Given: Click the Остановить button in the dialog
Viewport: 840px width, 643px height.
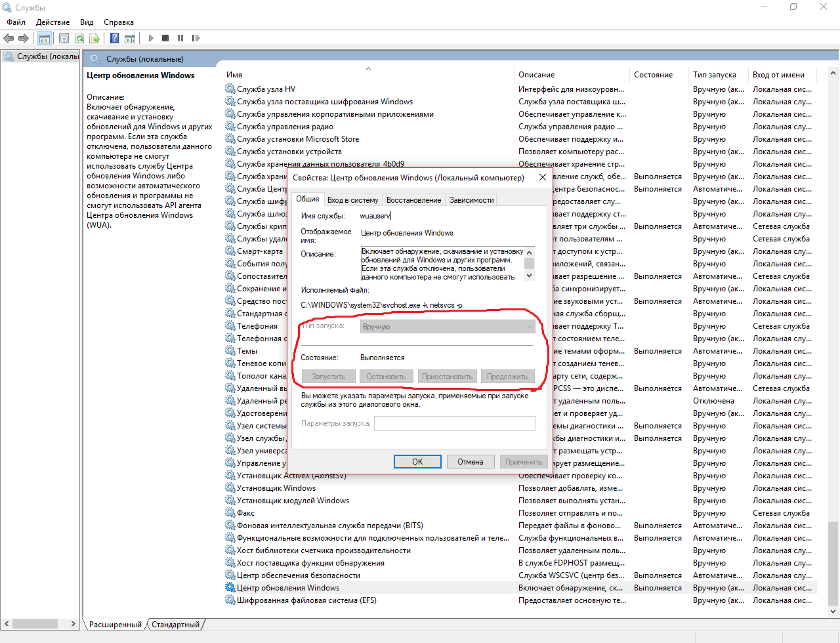Looking at the screenshot, I should (x=386, y=377).
